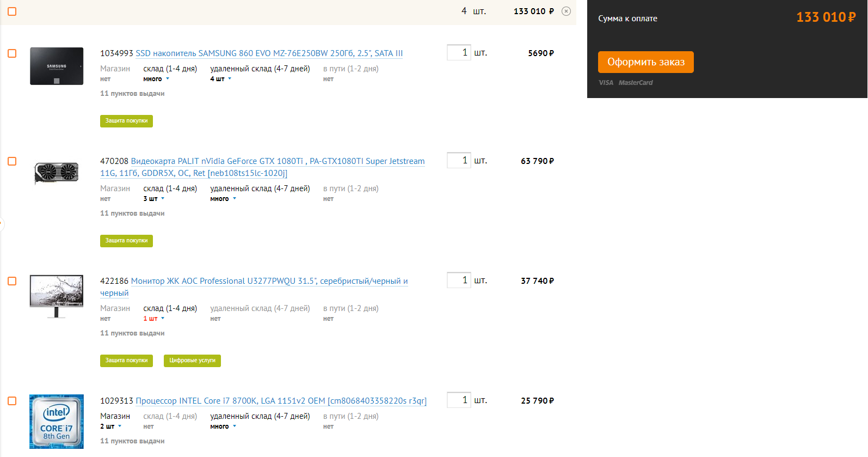Click the orange 'Оформить заказ' button
Viewport: 868px width, 457px height.
click(x=646, y=62)
